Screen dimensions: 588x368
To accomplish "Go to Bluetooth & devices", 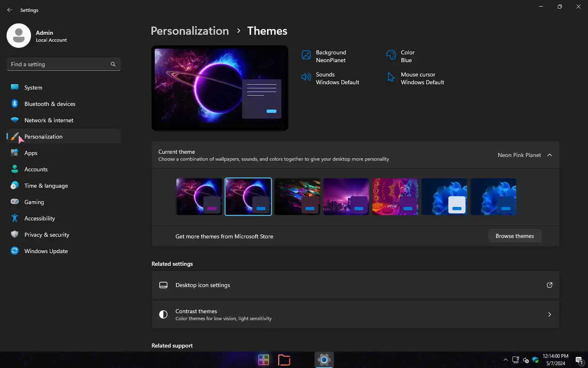I will pos(64,103).
